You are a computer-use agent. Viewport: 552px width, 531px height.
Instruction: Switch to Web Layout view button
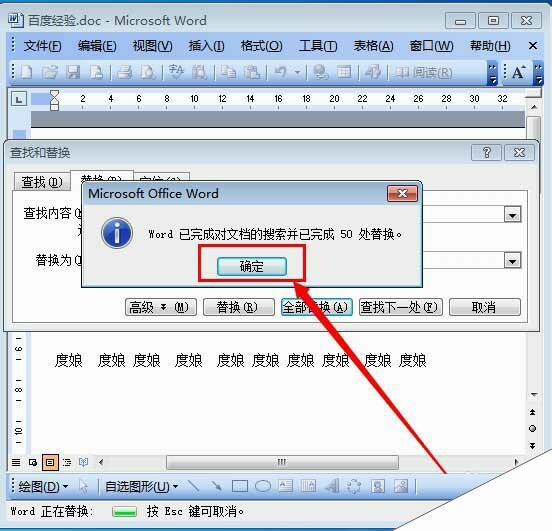pyautogui.click(x=33, y=462)
